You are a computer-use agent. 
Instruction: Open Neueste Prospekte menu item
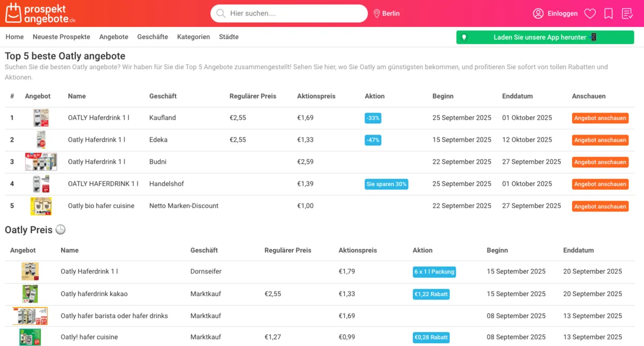click(61, 37)
